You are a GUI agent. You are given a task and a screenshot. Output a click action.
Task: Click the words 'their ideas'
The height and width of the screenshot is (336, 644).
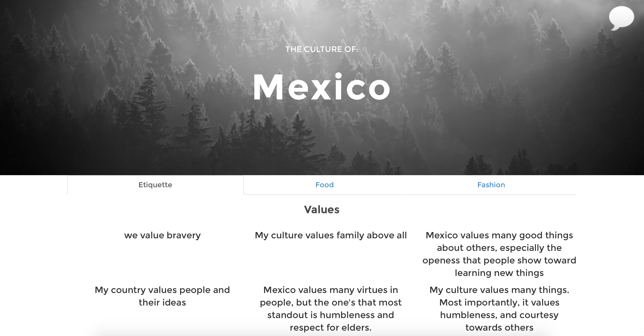[162, 302]
